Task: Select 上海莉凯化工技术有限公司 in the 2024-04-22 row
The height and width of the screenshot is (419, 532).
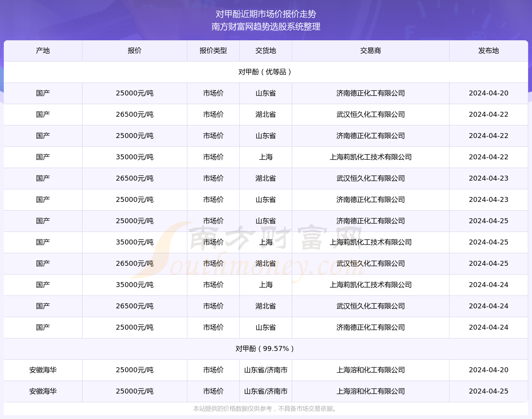Action: point(370,157)
